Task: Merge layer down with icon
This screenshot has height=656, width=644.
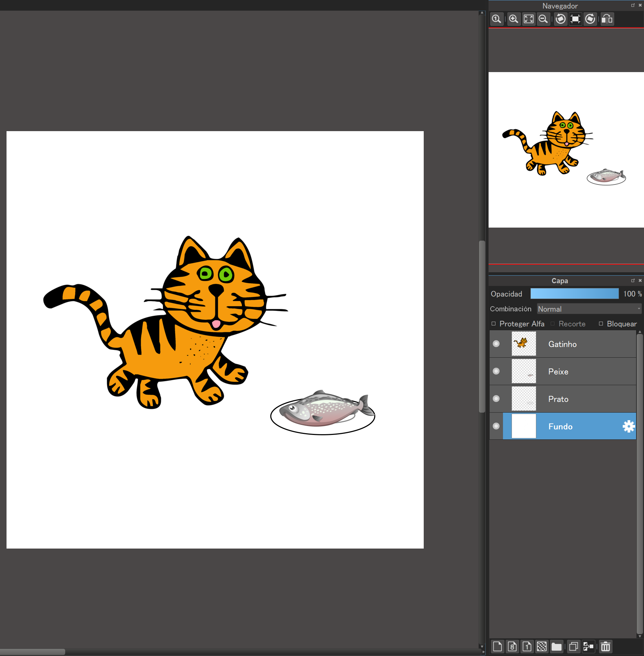Action: [x=588, y=647]
